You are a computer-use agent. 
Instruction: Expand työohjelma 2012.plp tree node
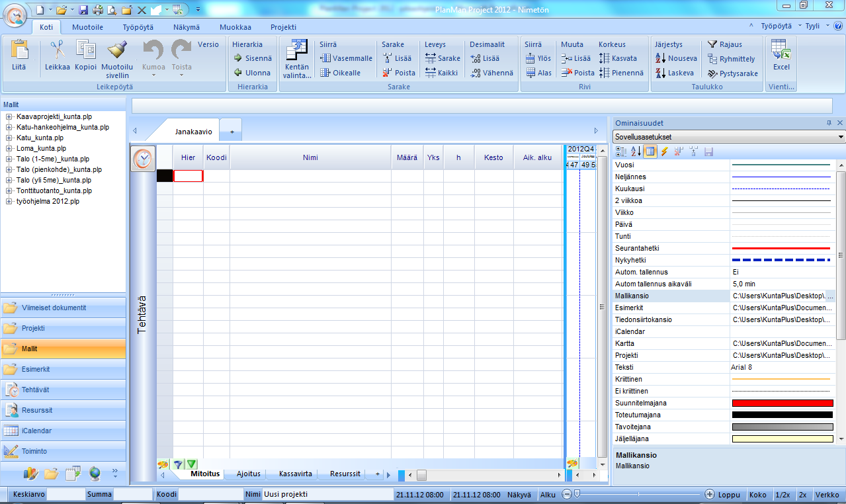click(x=9, y=201)
